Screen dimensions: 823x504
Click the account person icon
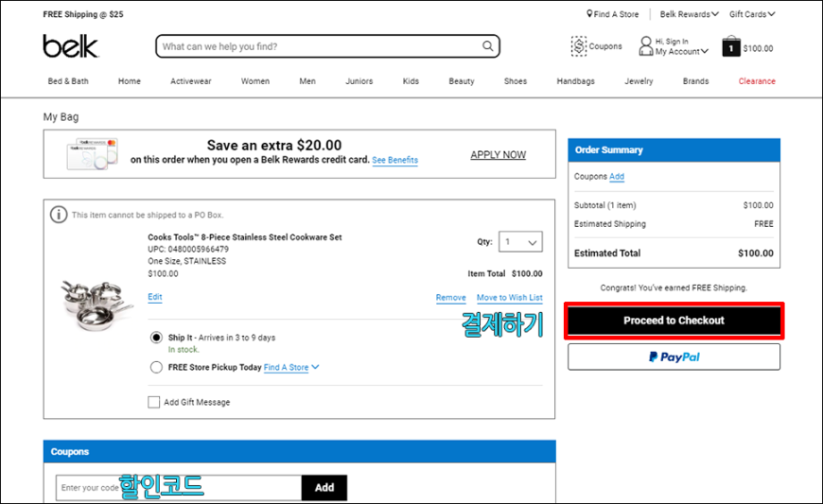click(645, 46)
